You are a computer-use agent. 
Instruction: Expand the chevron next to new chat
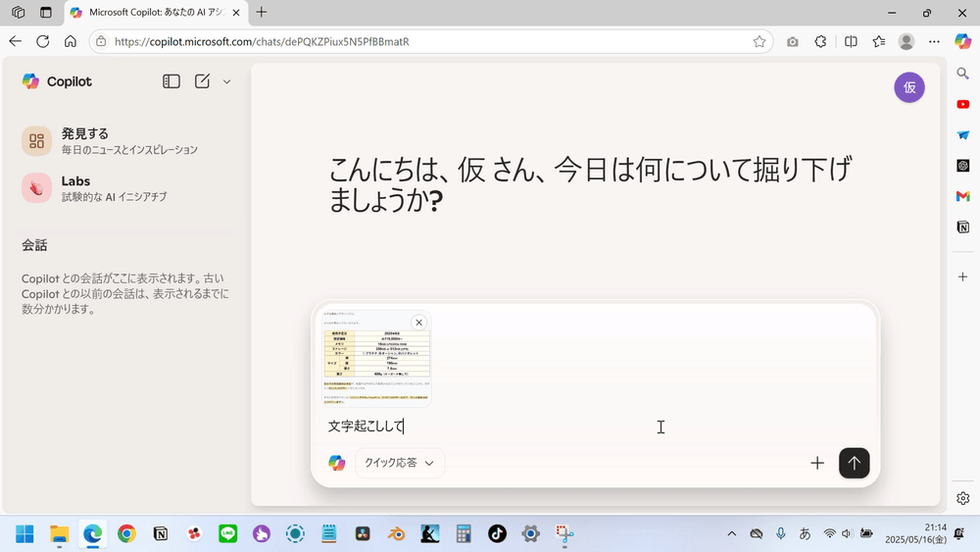[226, 81]
